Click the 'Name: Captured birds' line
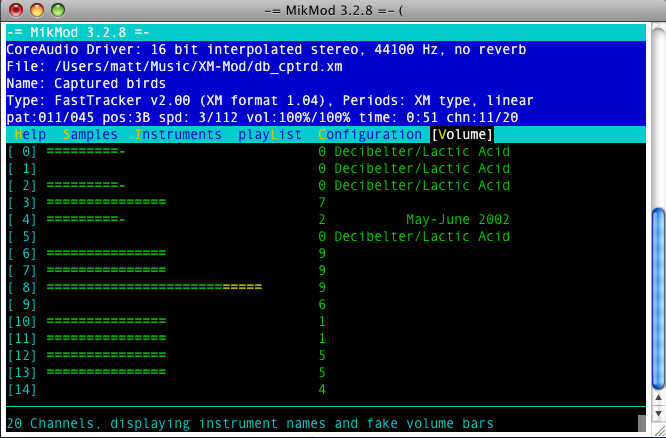This screenshot has width=666, height=438. (86, 84)
